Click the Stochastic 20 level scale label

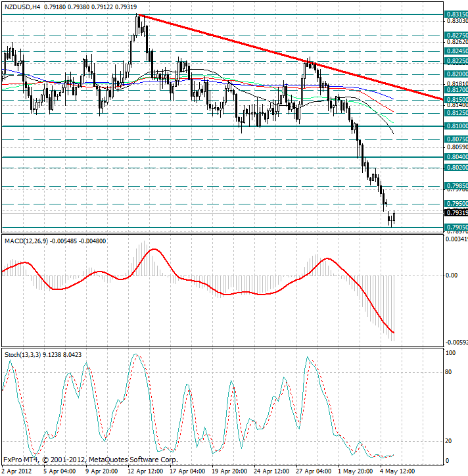(448, 441)
